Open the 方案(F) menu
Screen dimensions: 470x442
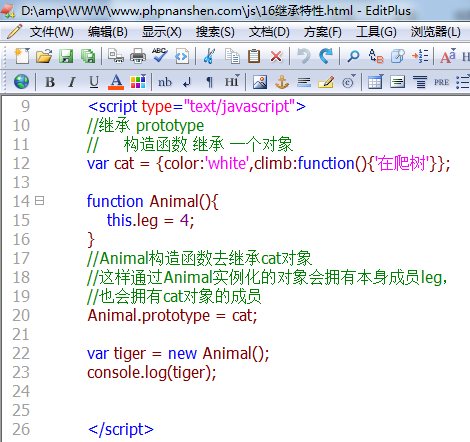point(322,32)
